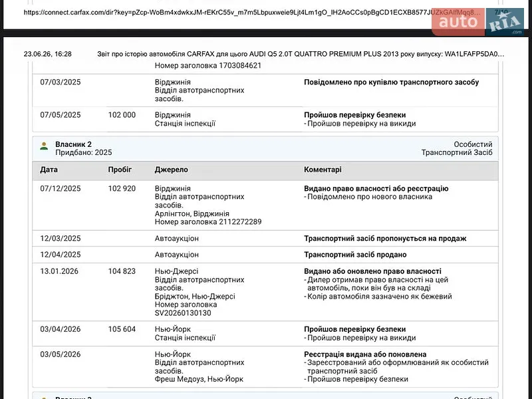Click date cell '12/04/2025'
The width and height of the screenshot is (532, 399).
[61, 255]
